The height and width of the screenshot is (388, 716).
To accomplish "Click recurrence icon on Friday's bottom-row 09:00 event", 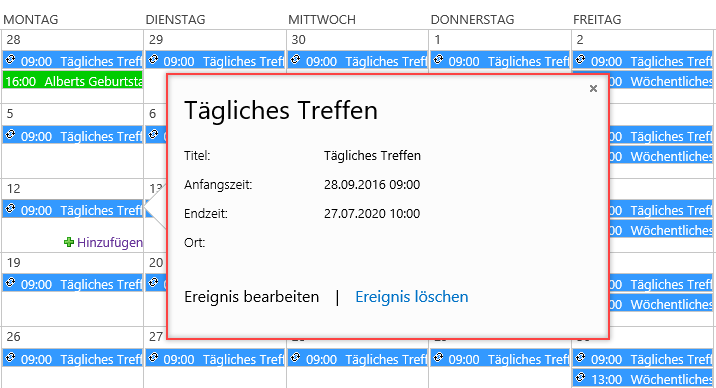I will [x=581, y=358].
